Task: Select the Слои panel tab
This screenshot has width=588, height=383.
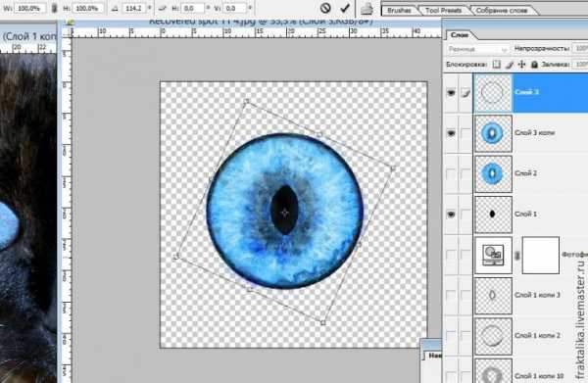Action: click(x=460, y=35)
